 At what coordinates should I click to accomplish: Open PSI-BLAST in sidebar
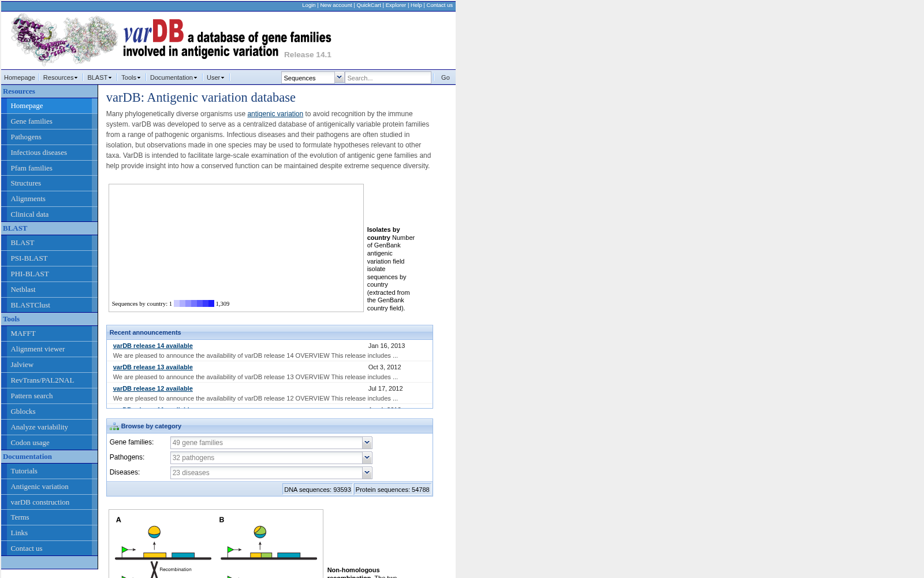tap(49, 258)
